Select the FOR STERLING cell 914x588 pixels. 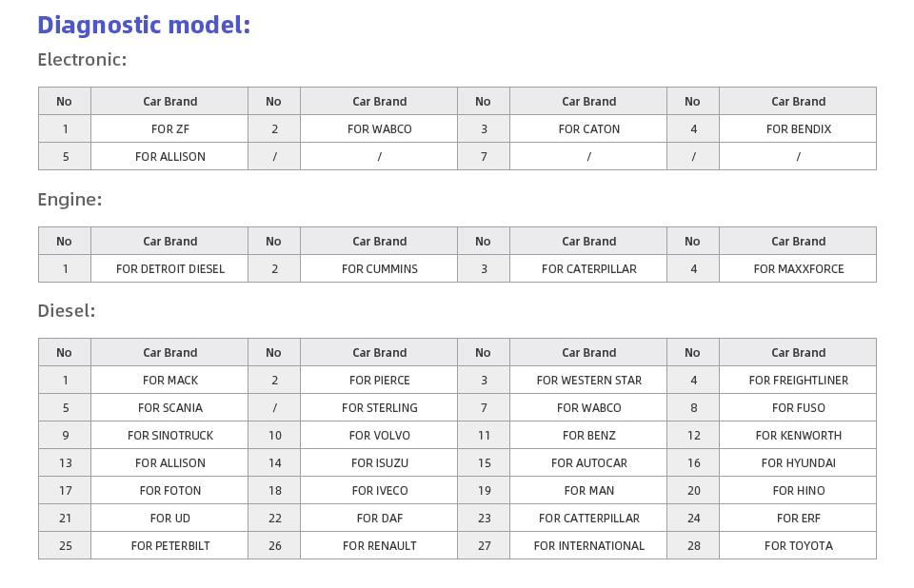(x=380, y=408)
